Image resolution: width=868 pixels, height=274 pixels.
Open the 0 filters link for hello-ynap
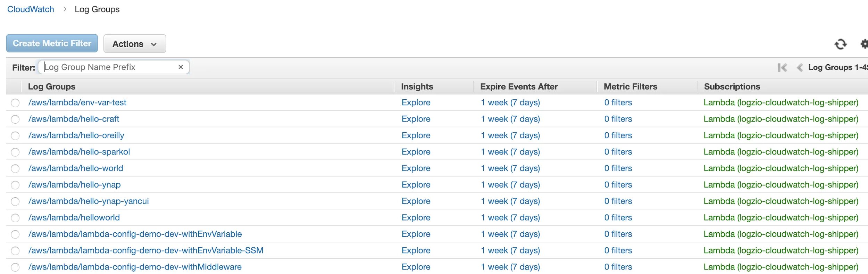pyautogui.click(x=618, y=185)
